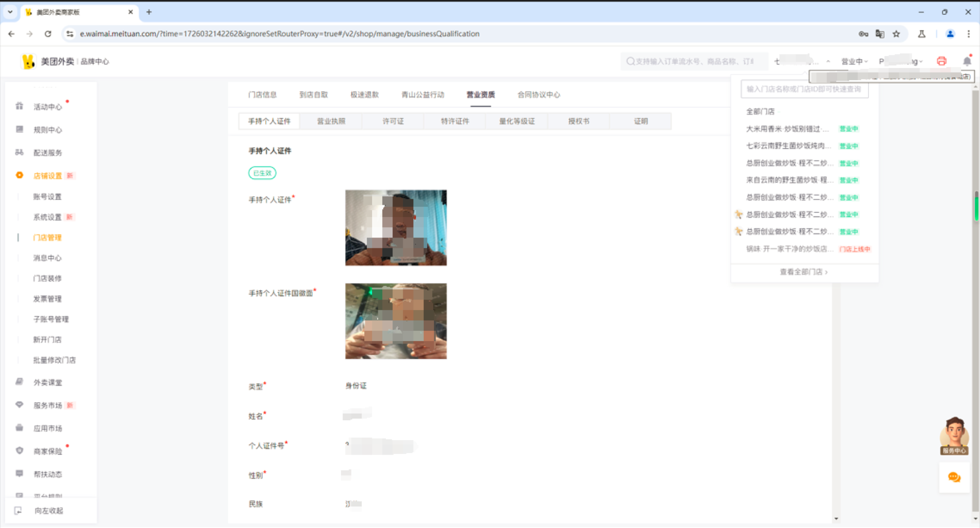Select the 手持个人证件 sub-tab

(x=269, y=121)
